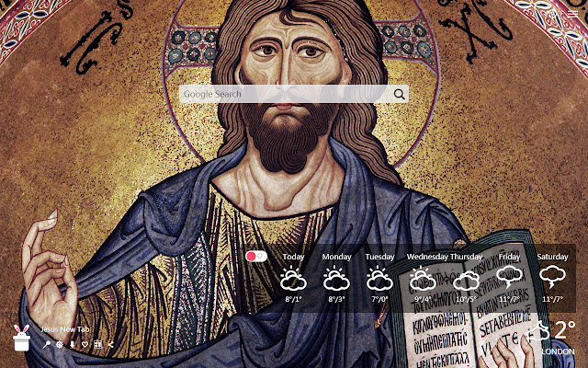588x368 pixels.
Task: Click the wallpaper gallery icon
Action: (x=98, y=344)
